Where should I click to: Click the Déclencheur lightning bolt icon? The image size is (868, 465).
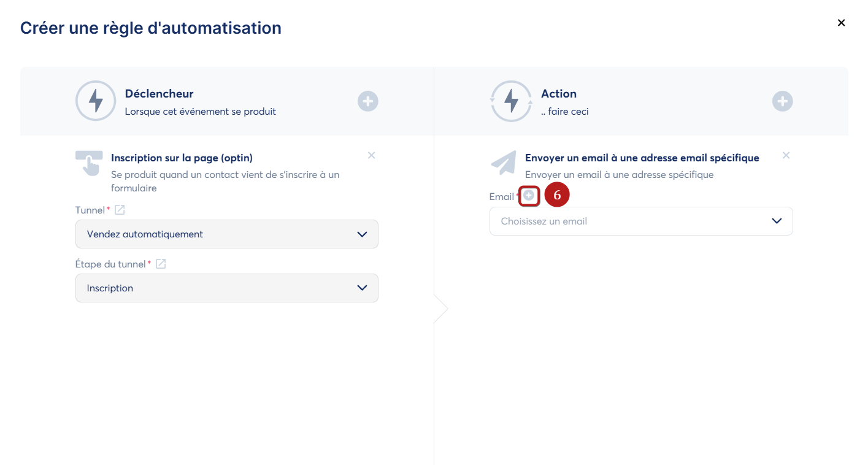coord(96,101)
